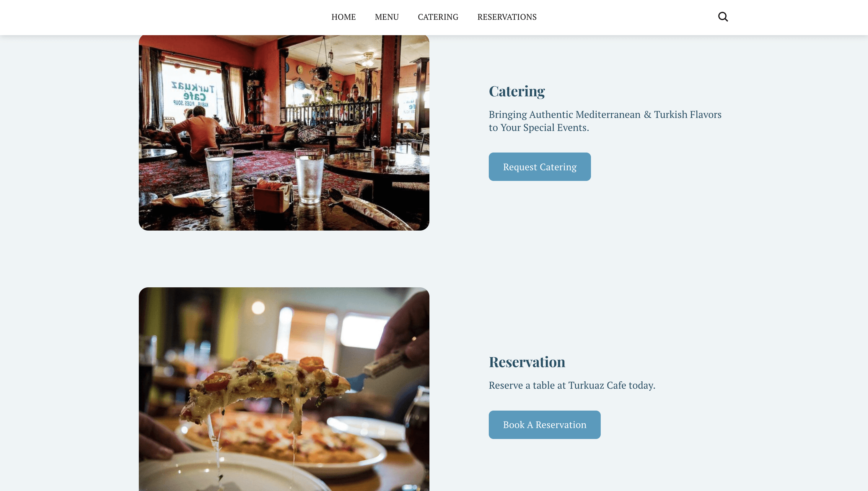Click the Reserve a table at Turkuaz text
The image size is (868, 491).
tap(572, 385)
